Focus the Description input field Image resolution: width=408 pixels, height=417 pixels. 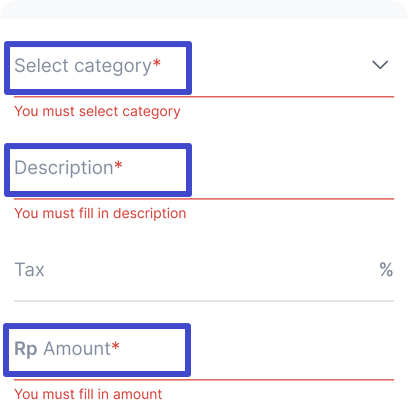coord(204,168)
